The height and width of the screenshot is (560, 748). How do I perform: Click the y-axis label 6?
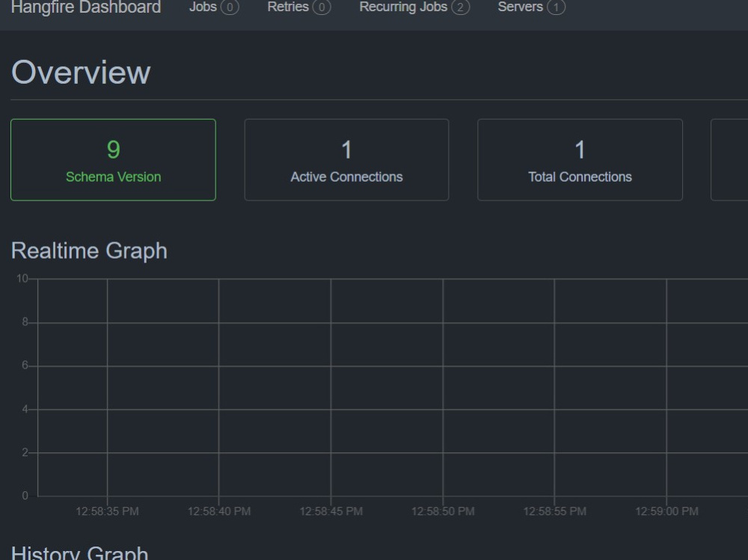click(x=25, y=366)
